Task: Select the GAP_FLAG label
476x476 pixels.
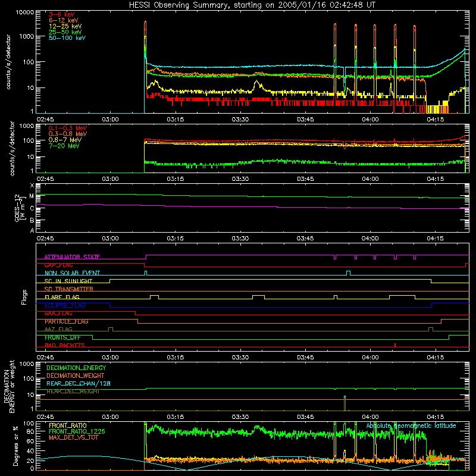Action: (x=58, y=265)
